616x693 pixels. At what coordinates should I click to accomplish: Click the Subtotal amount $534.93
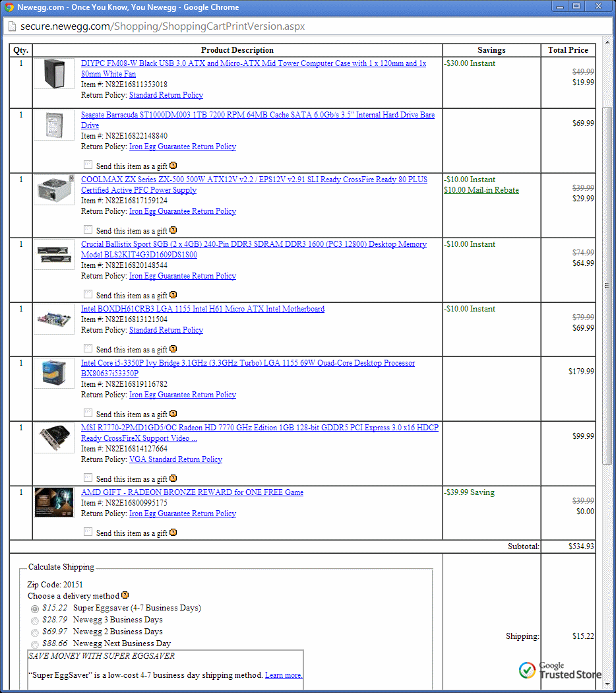tap(581, 546)
